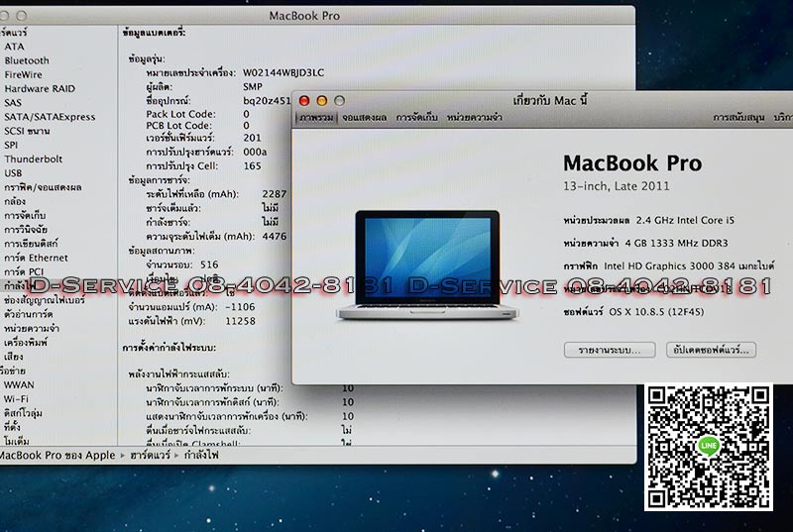Select Bluetooth in hardware sidebar

[27, 60]
